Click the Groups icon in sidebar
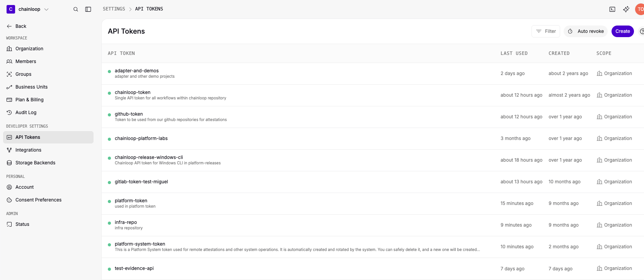This screenshot has width=644, height=280. tap(9, 74)
